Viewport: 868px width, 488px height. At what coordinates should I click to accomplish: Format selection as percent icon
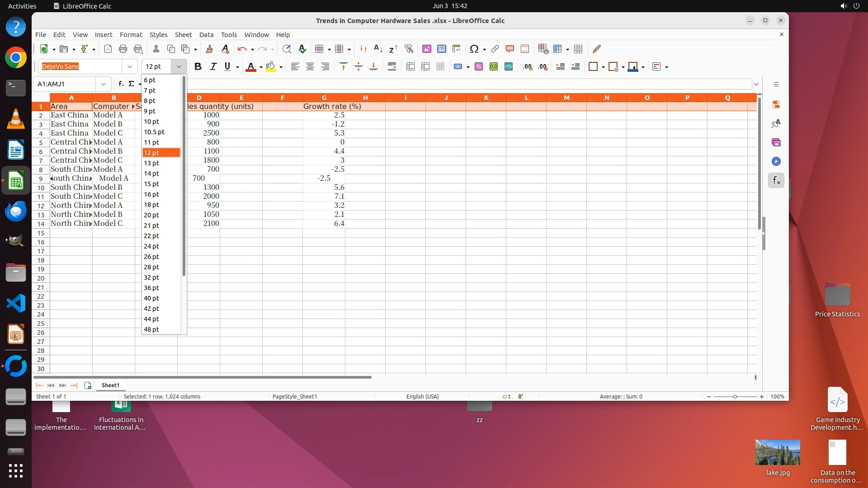(478, 67)
